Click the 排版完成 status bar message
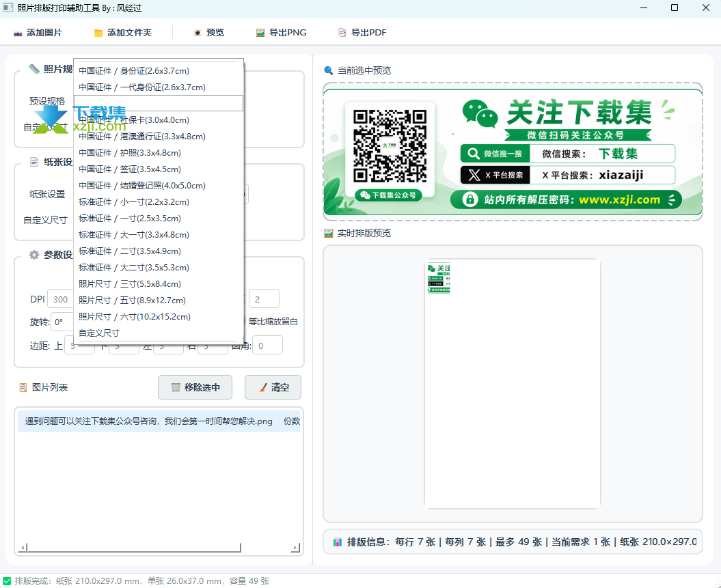The height and width of the screenshot is (588, 721). (x=142, y=581)
